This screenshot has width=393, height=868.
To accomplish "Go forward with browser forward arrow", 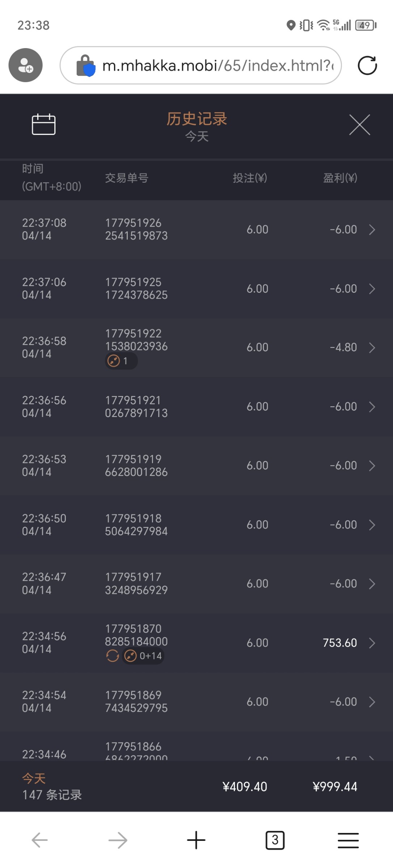I will [x=118, y=840].
